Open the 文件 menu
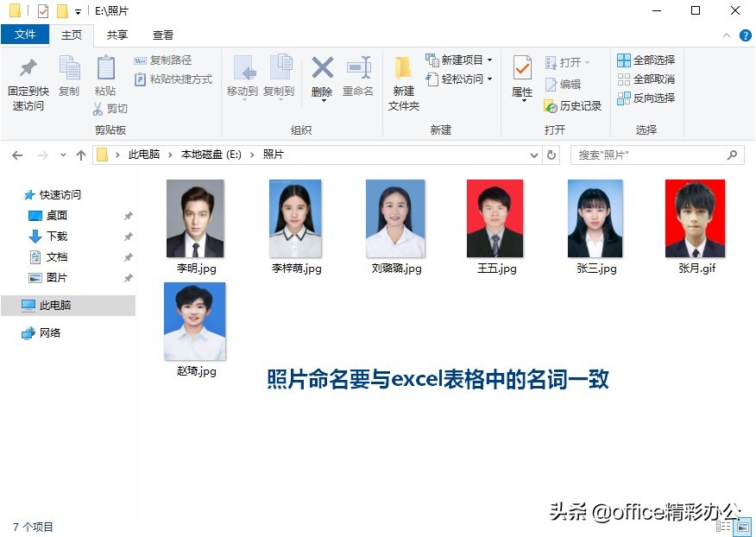 (26, 35)
